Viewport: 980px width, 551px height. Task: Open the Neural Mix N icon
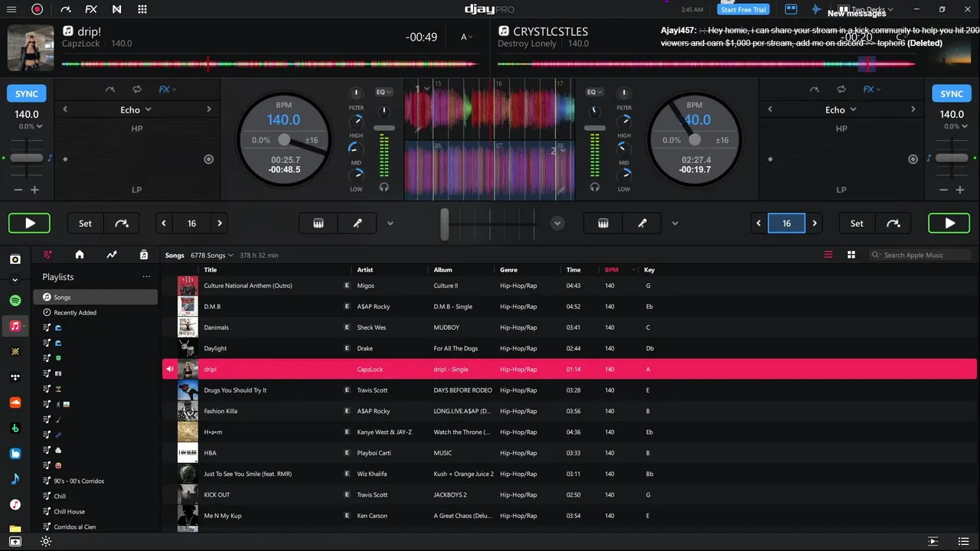(x=116, y=9)
